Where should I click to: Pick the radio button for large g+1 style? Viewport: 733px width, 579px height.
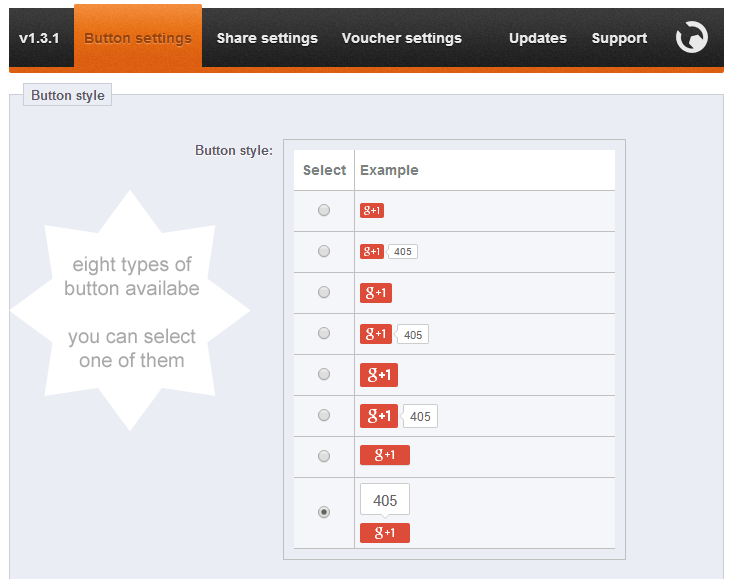click(x=323, y=374)
